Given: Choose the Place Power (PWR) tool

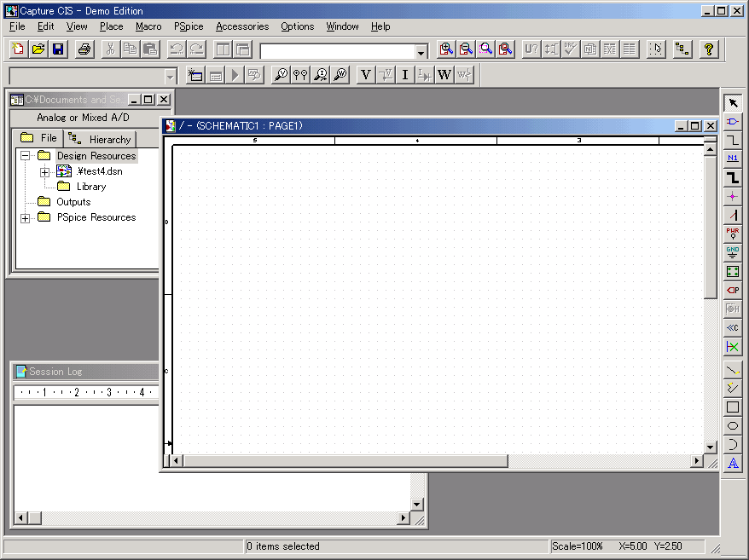Looking at the screenshot, I should (733, 234).
